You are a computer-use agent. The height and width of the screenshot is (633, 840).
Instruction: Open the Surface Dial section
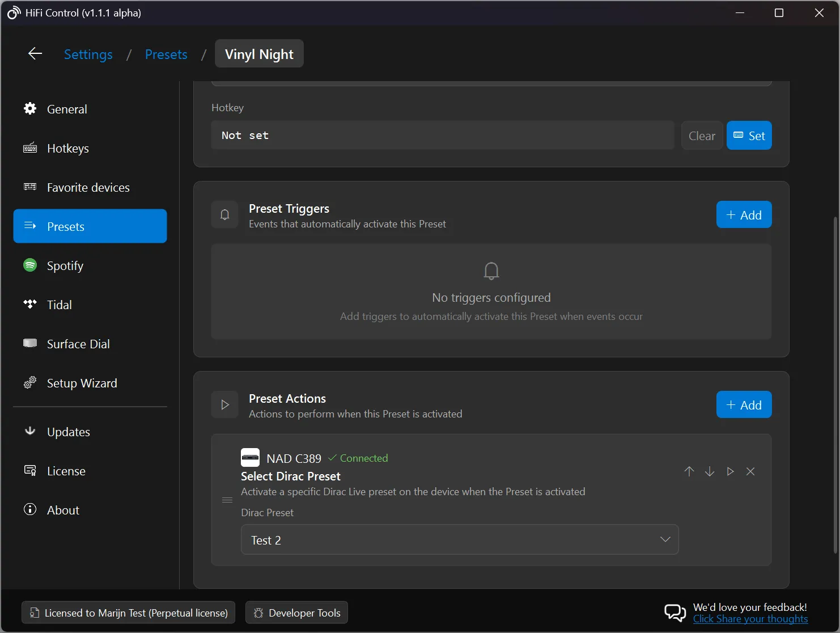78,344
